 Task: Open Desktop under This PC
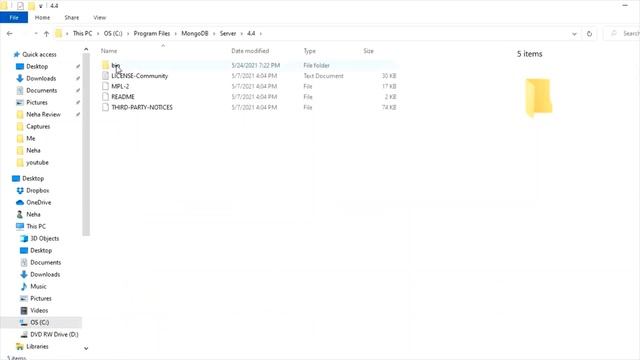tap(41, 251)
